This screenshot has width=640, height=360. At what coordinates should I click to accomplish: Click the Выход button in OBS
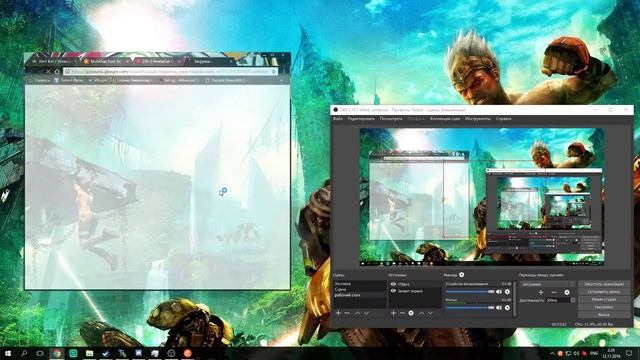coord(604,315)
